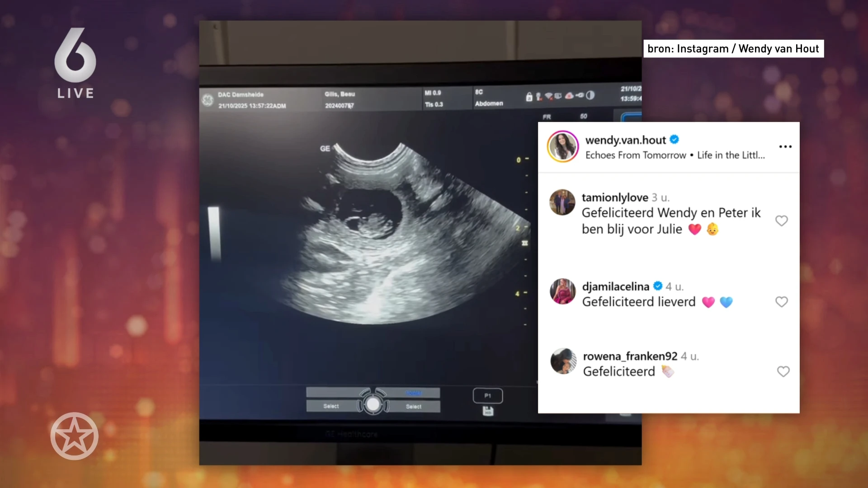Click Echoes From Tomorrow audio label
Viewport: 868px width, 488px height.
click(x=636, y=155)
